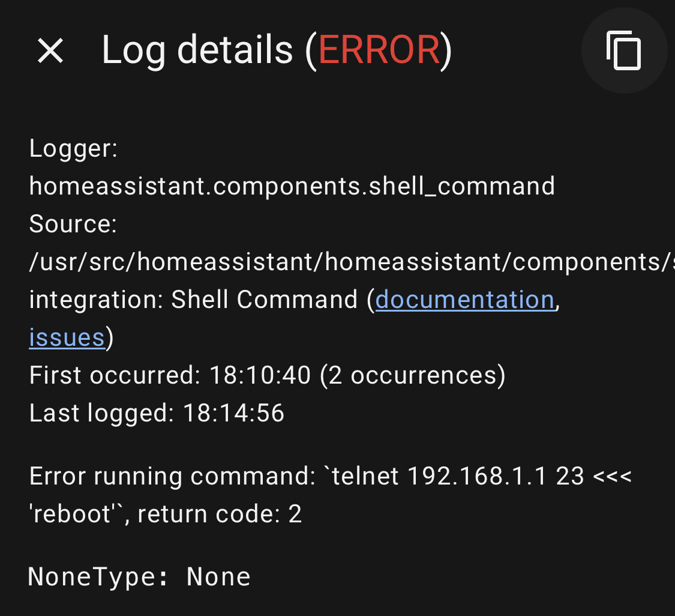Viewport: 675px width, 616px height.
Task: Close the log details dialog
Action: click(50, 50)
